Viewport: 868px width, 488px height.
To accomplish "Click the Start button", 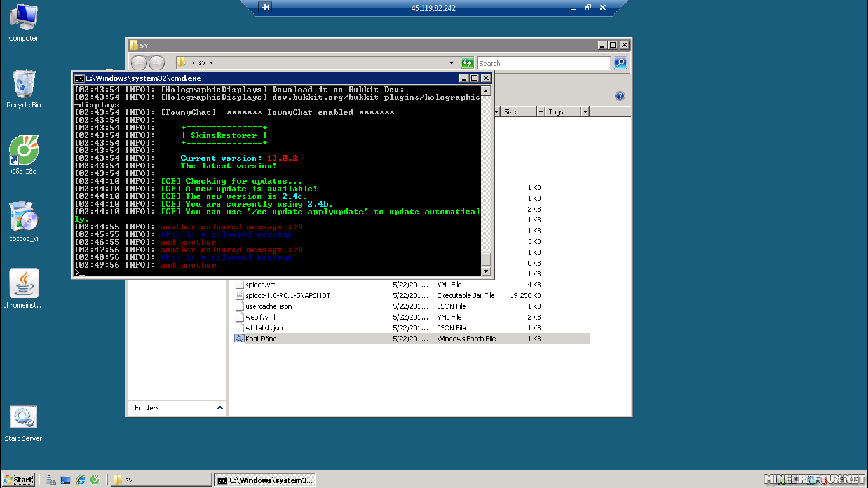I will pos(18,480).
